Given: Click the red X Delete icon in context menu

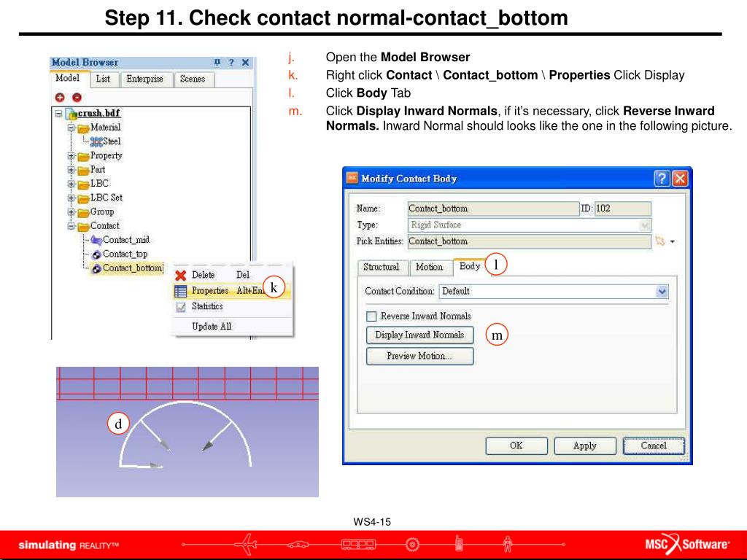Looking at the screenshot, I should click(x=181, y=275).
